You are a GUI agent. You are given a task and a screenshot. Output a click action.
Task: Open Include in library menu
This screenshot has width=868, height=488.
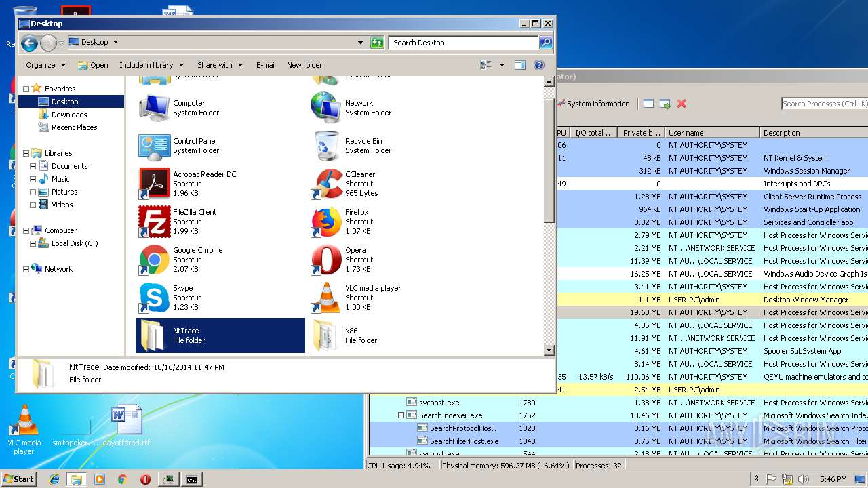point(151,65)
